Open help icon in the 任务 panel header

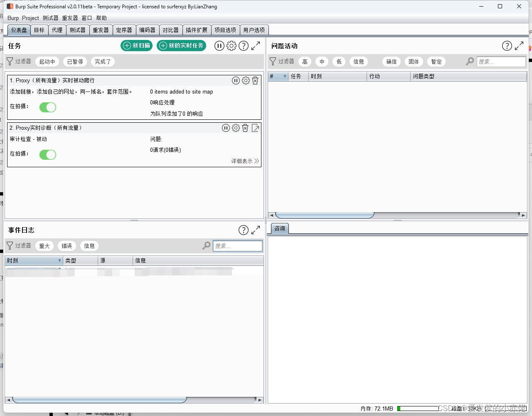pyautogui.click(x=244, y=46)
